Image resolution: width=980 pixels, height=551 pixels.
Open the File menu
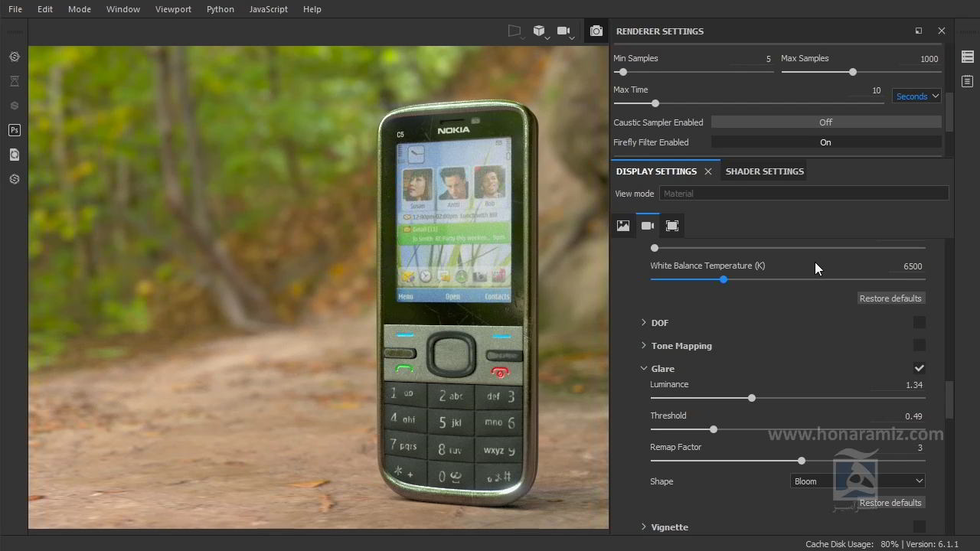(x=15, y=9)
